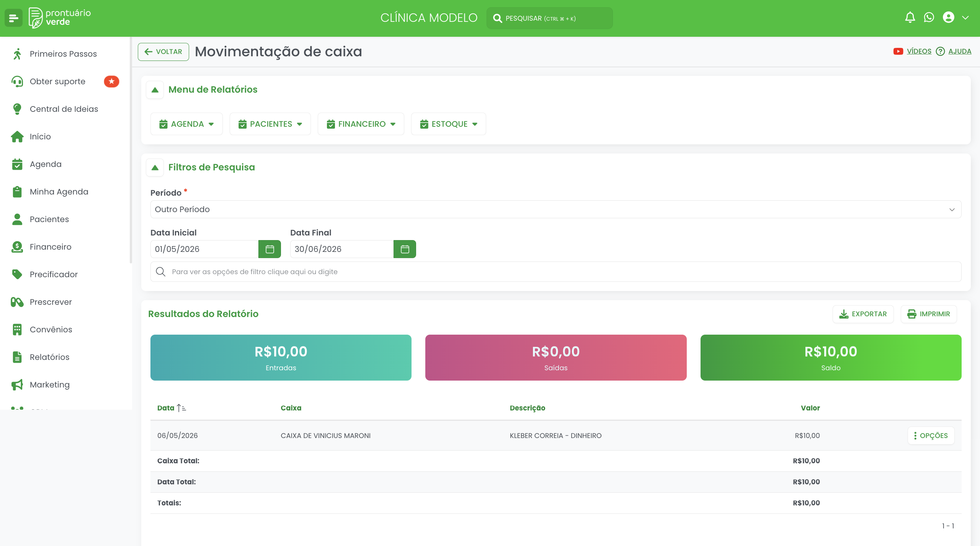
Task: Open the Data Inicial calendar picker
Action: [270, 249]
